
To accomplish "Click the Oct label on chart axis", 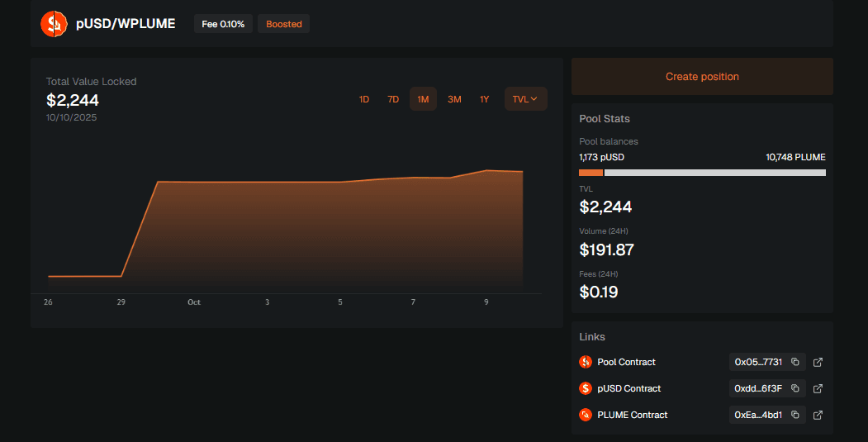I will point(194,302).
